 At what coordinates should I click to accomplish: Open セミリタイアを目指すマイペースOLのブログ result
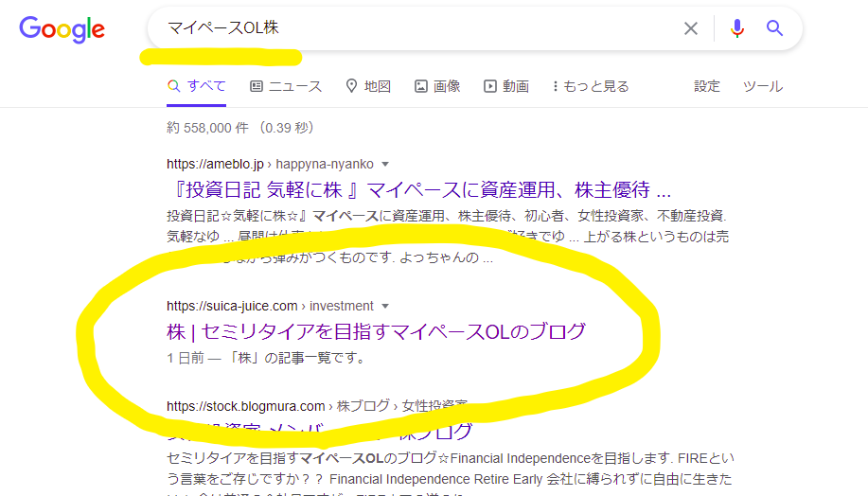click(x=376, y=331)
